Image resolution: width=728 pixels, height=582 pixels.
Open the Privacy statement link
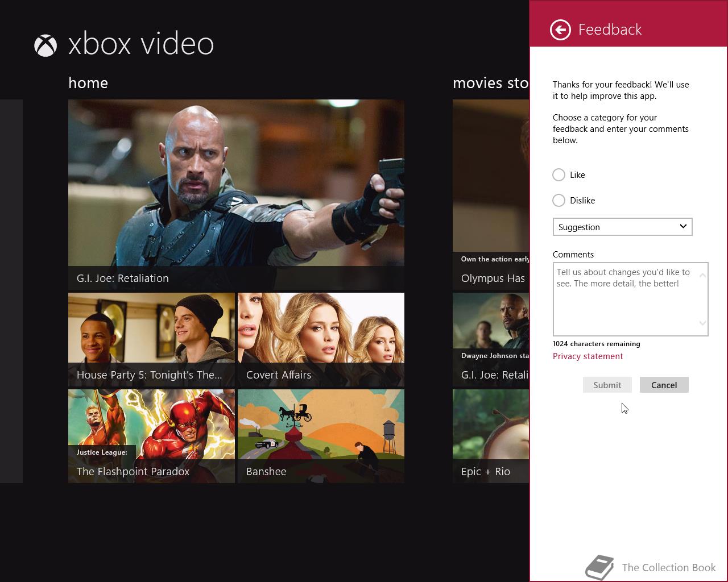click(x=588, y=356)
